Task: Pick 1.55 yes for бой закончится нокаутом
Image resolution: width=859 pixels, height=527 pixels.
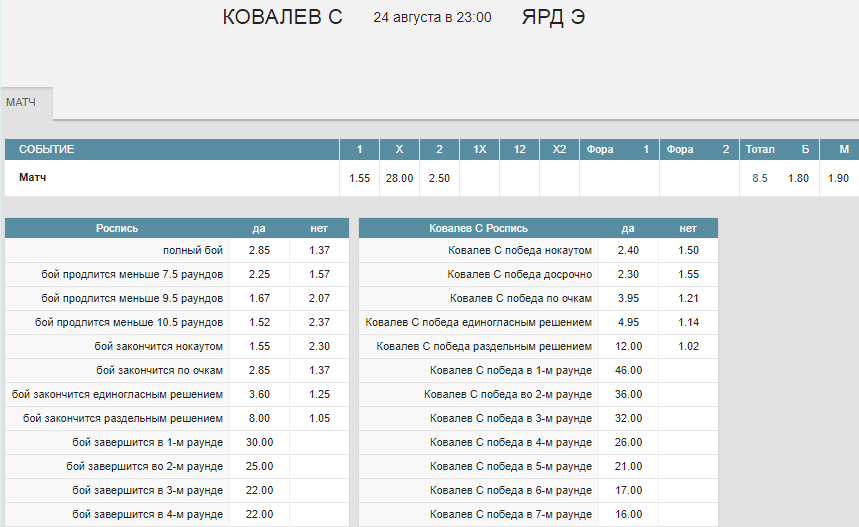Action: (259, 346)
